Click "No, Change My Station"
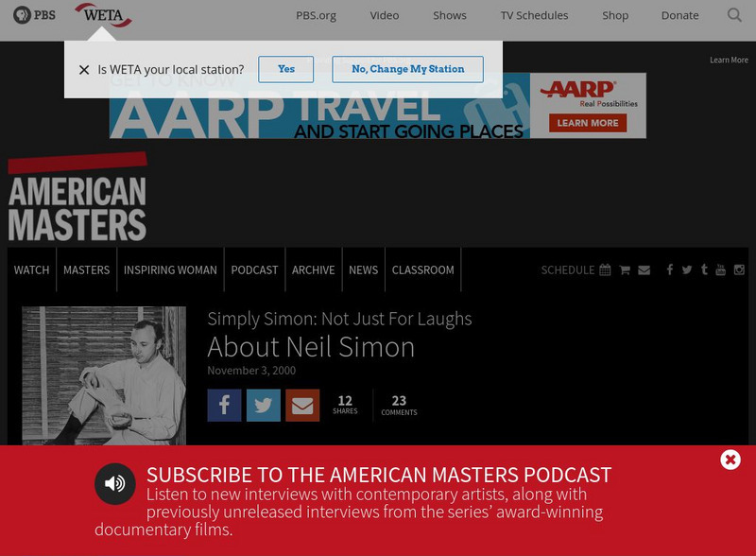This screenshot has height=556, width=756. click(x=407, y=69)
